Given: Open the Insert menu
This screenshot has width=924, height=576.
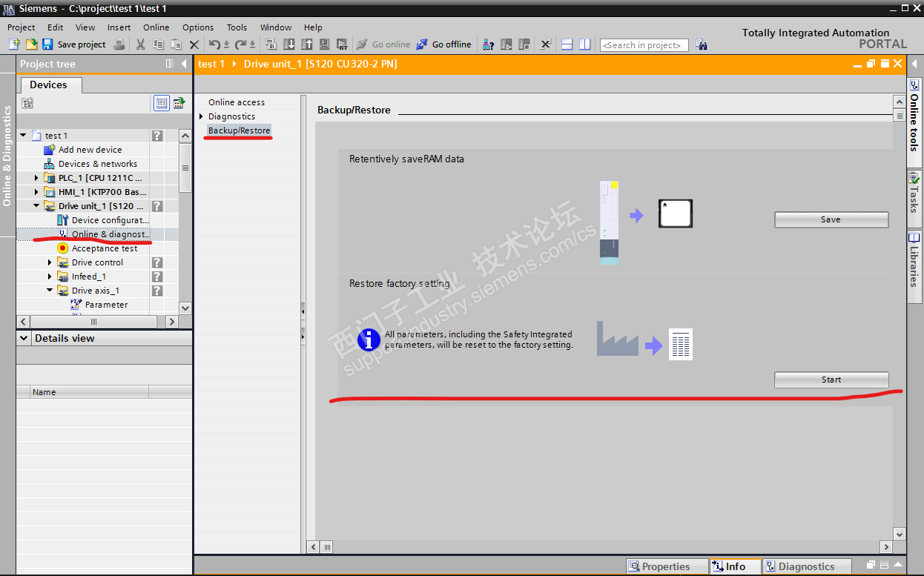Looking at the screenshot, I should [119, 27].
